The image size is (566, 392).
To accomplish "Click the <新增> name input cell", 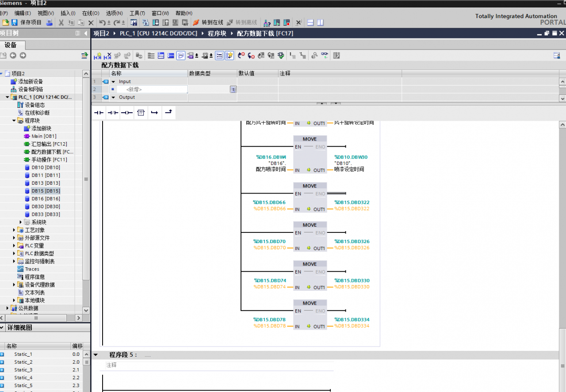I will coord(153,89).
